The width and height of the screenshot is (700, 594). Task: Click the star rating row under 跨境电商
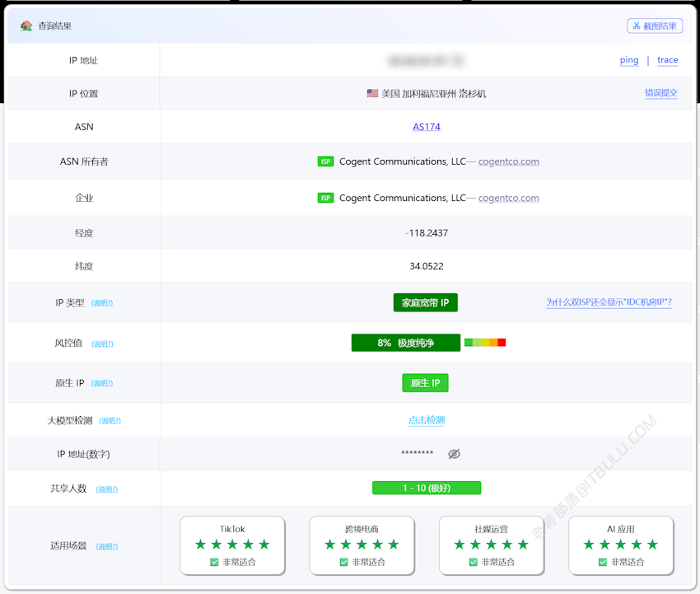pyautogui.click(x=362, y=545)
